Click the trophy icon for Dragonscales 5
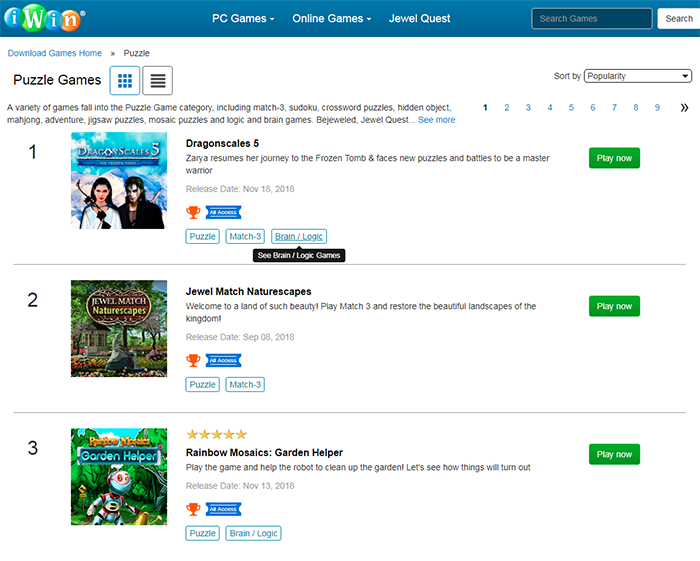The height and width of the screenshot is (561, 700). pos(193,212)
